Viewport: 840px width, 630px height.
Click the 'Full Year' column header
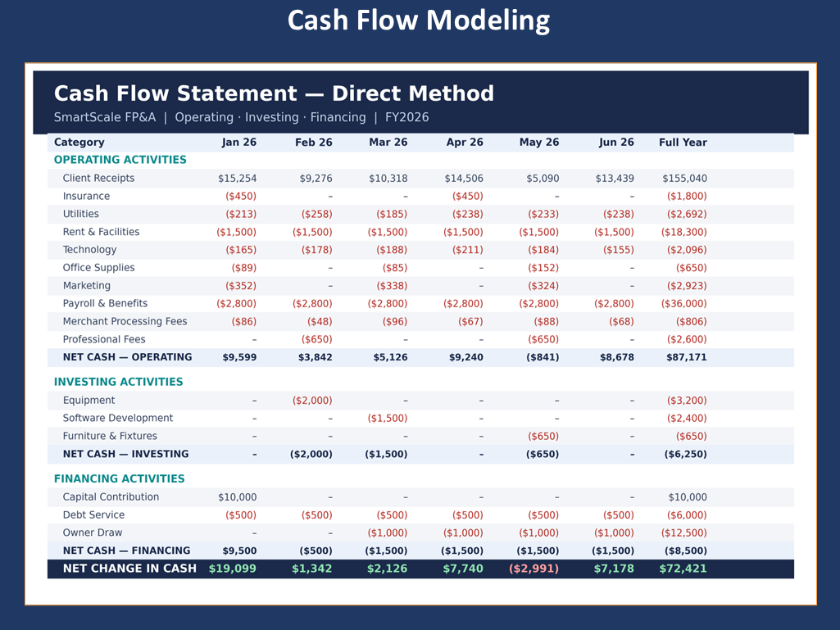click(x=683, y=143)
